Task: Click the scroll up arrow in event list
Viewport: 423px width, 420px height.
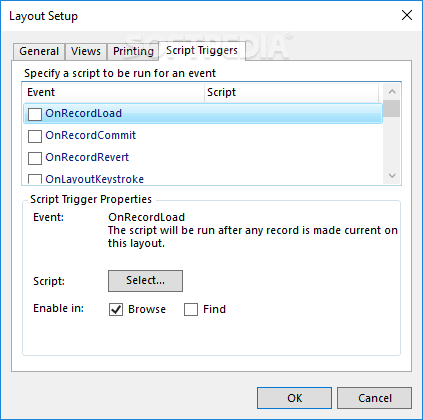Action: [392, 92]
